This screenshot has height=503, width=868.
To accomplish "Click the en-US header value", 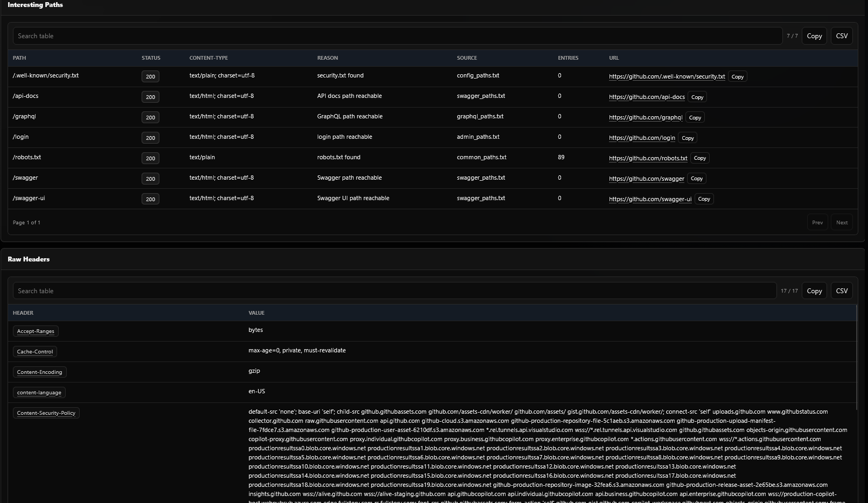I will click(257, 392).
